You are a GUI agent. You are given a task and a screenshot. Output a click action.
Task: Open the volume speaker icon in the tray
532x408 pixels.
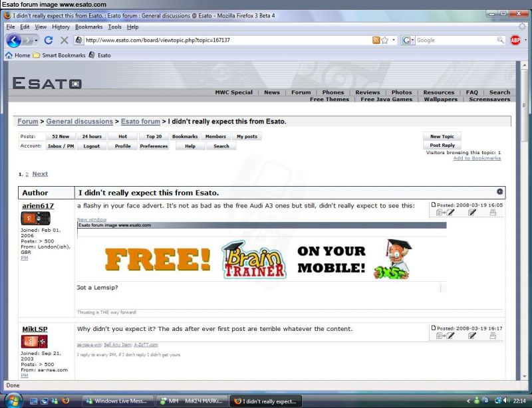507,401
